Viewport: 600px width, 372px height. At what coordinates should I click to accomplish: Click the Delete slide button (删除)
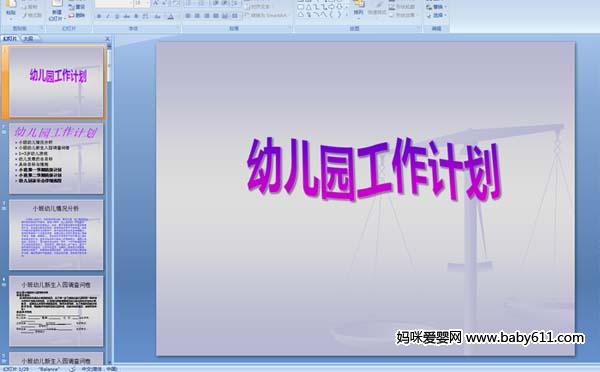pos(77,15)
